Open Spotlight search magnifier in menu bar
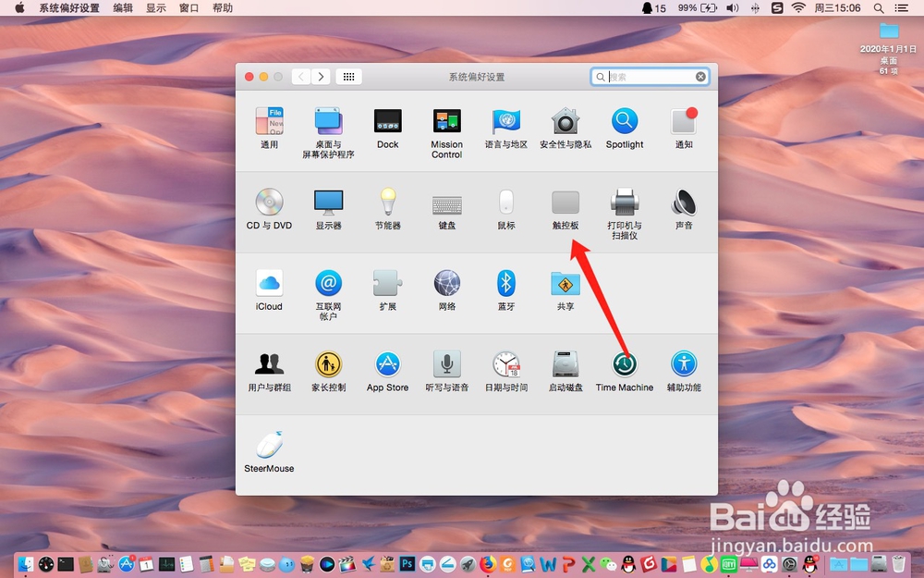The height and width of the screenshot is (578, 924). tap(879, 7)
